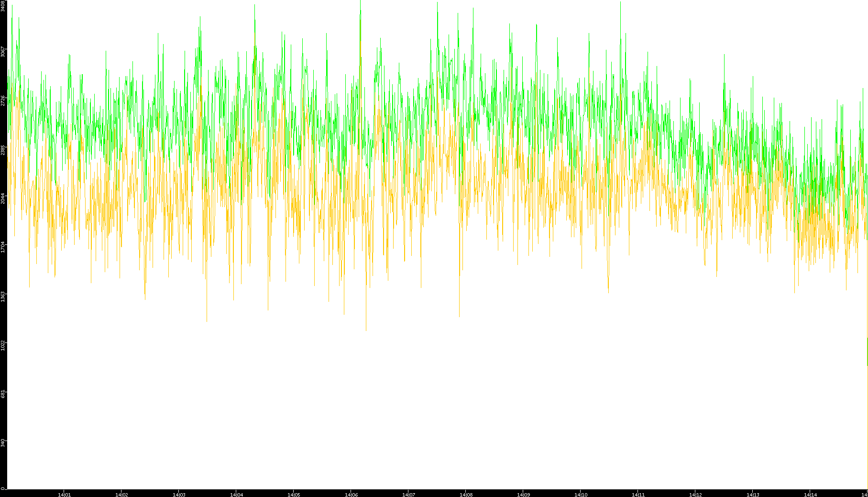The image size is (868, 497).
Task: Click the 14:01 time axis label
Action: pyautogui.click(x=64, y=494)
